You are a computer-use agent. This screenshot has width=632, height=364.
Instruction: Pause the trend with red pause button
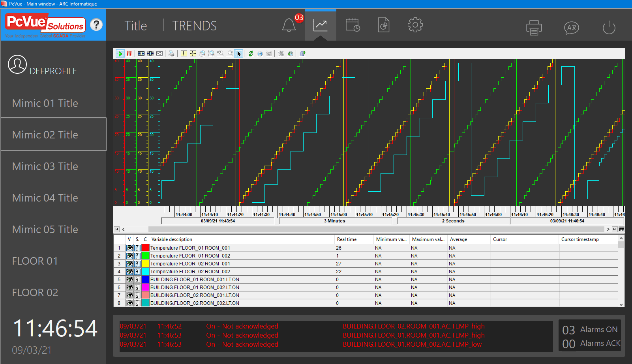click(129, 54)
